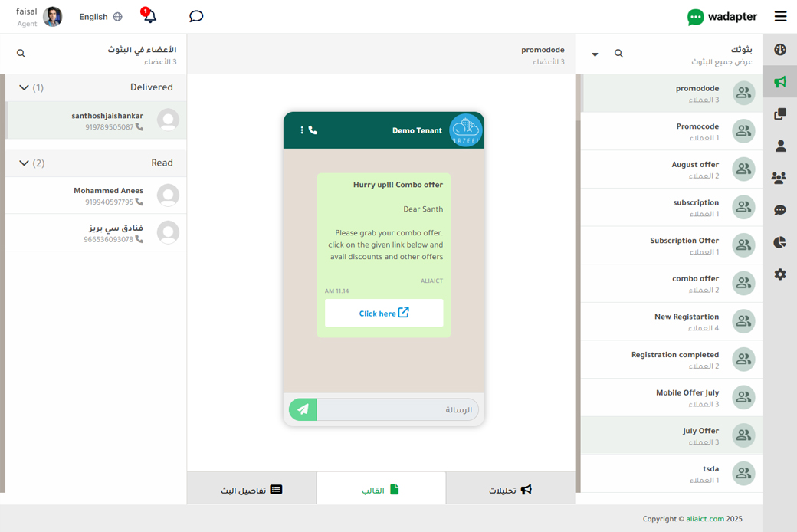Open the broadcast list filter dropdown arrow
The width and height of the screenshot is (797, 532).
pyautogui.click(x=595, y=54)
